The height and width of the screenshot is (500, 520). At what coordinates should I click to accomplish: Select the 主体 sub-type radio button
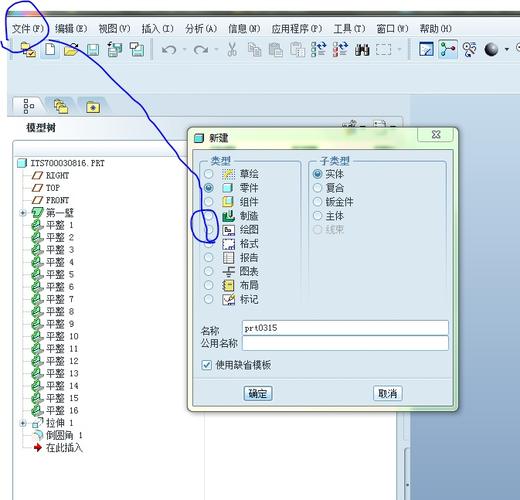[x=318, y=216]
